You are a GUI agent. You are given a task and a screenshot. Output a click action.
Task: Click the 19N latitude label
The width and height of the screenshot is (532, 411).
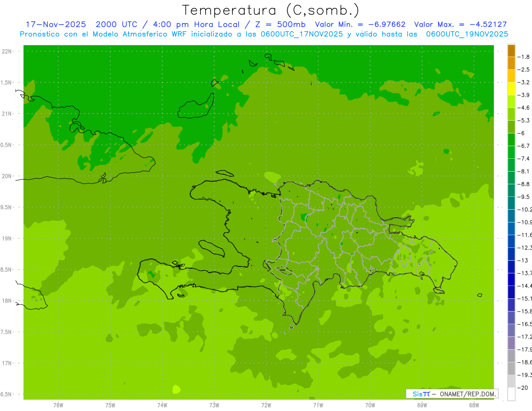click(7, 238)
